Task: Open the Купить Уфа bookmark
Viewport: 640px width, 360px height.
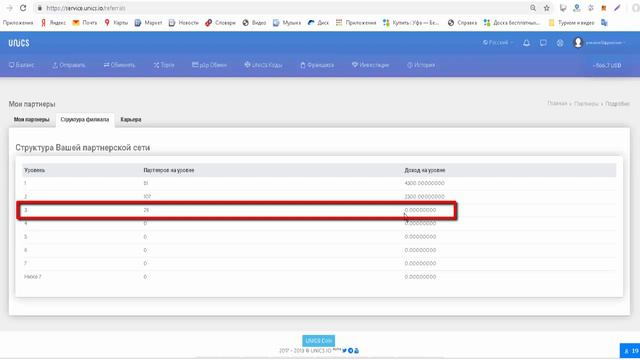Action: coord(411,23)
